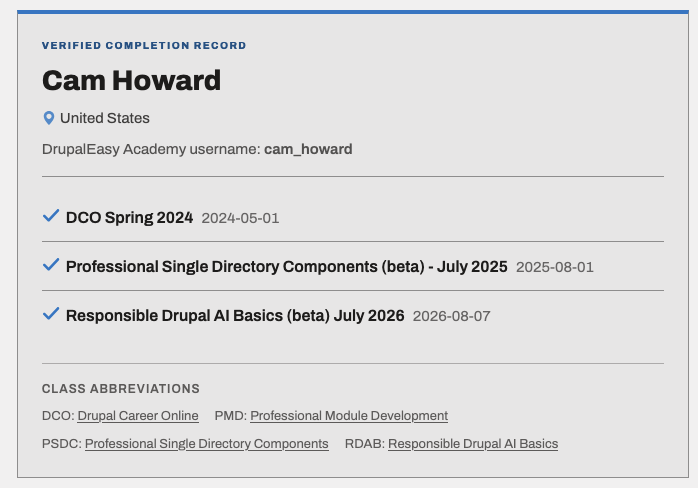Screen dimensions: 698x488
Task: Click the Cam Howard name heading
Action: click(131, 81)
